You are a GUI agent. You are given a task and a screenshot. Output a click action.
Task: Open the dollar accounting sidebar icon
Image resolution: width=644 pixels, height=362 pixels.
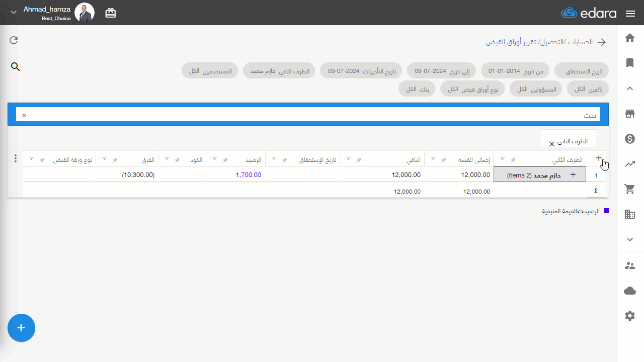point(630,139)
